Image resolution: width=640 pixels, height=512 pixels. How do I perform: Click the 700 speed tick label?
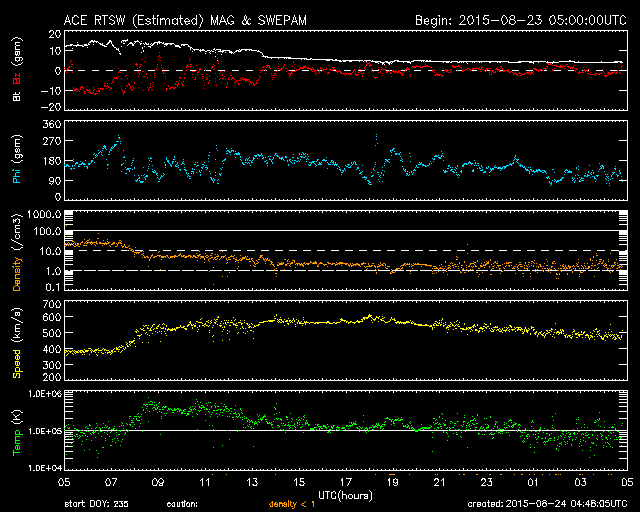pos(52,304)
